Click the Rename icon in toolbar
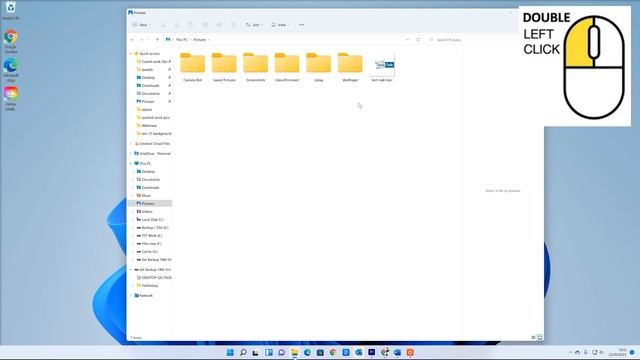640x360 pixels. click(x=205, y=25)
